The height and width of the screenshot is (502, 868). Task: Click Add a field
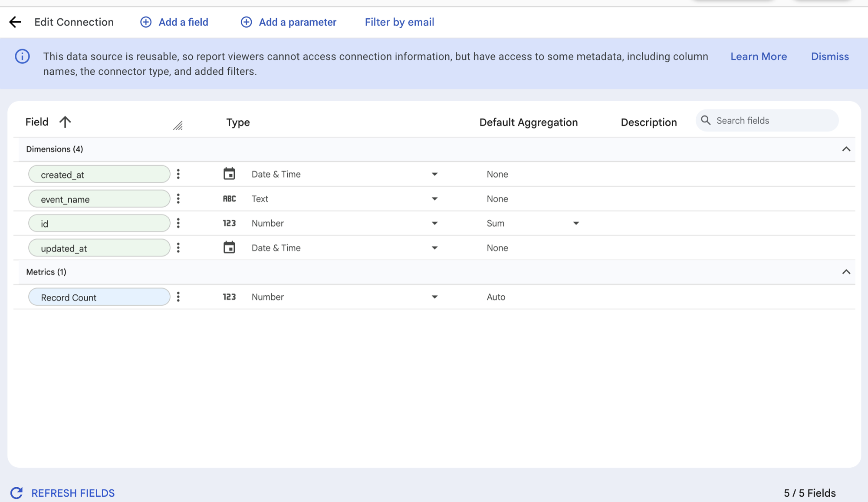pos(174,22)
